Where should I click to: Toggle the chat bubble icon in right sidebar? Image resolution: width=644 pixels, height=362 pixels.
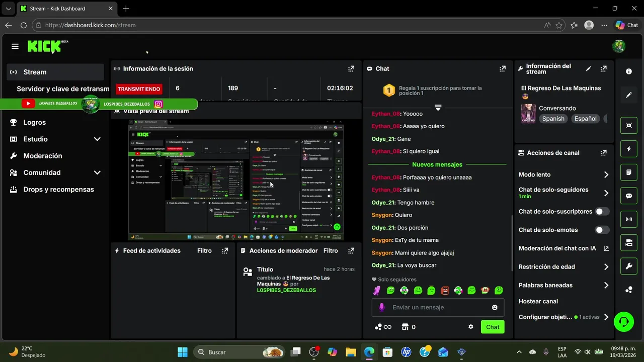pyautogui.click(x=629, y=196)
